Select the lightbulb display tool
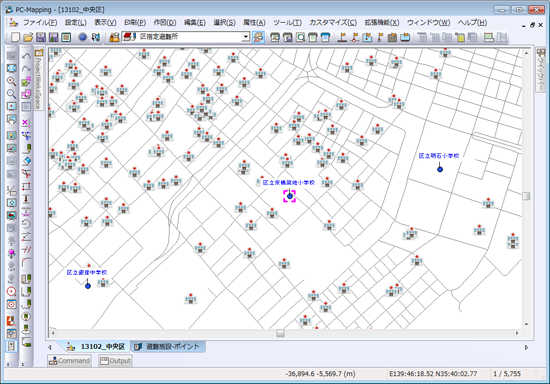 tap(12, 135)
